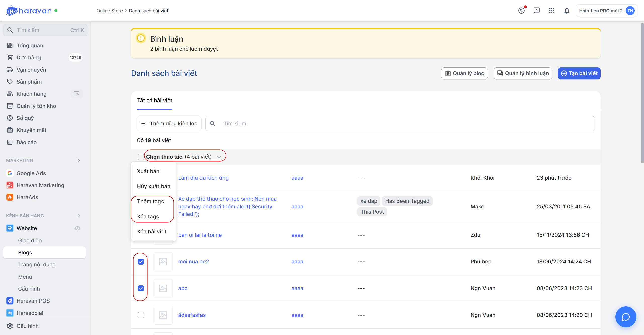Expand the MARKETING section chevron
This screenshot has height=335, width=644.
tap(79, 160)
